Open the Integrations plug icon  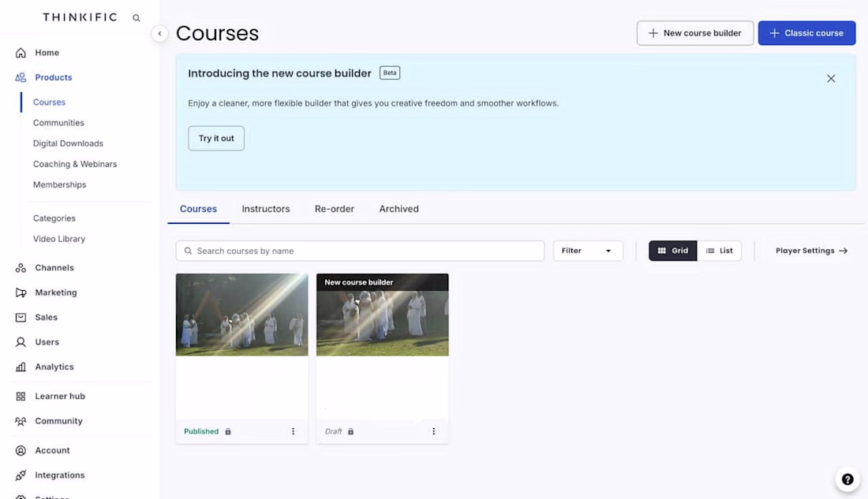click(x=21, y=475)
